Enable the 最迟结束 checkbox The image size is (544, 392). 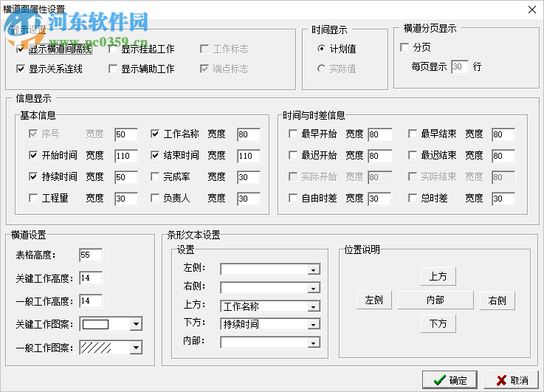pos(413,155)
